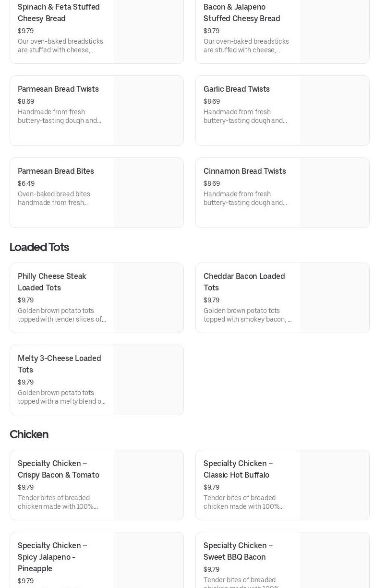Click the Cinnamon Bread Twists image thumbnail

click(x=334, y=193)
